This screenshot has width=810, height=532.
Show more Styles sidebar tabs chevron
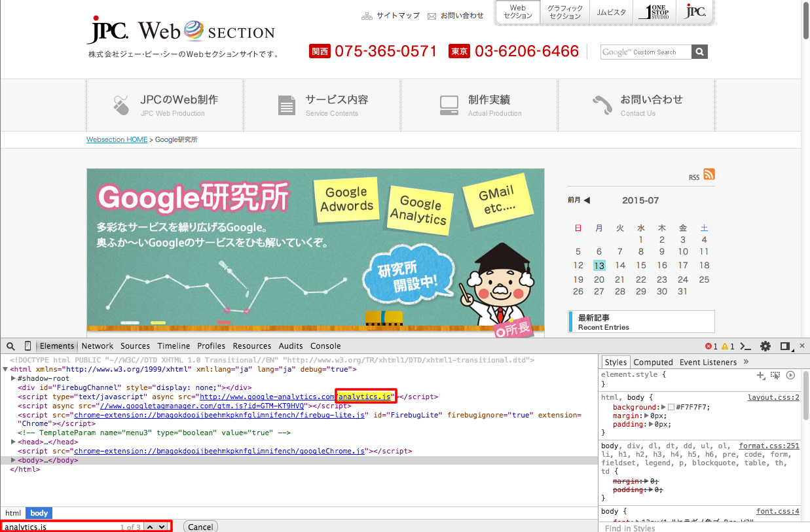click(746, 362)
